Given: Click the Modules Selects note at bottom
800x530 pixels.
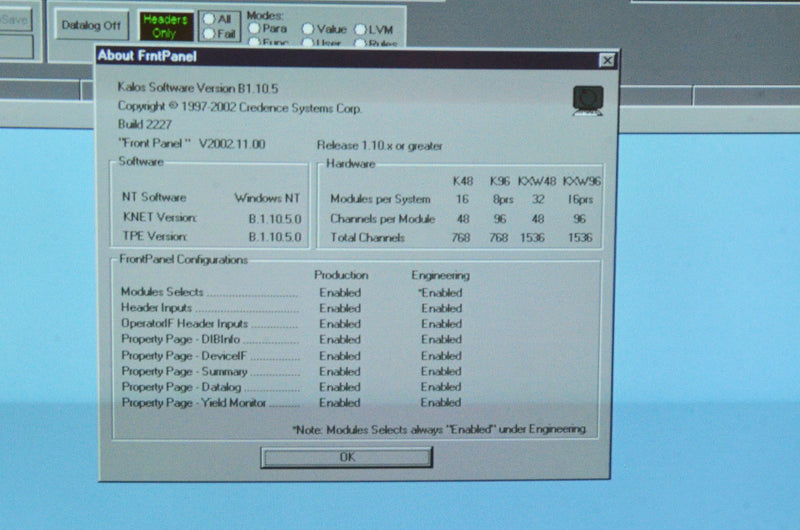Looking at the screenshot, I should pyautogui.click(x=439, y=430).
